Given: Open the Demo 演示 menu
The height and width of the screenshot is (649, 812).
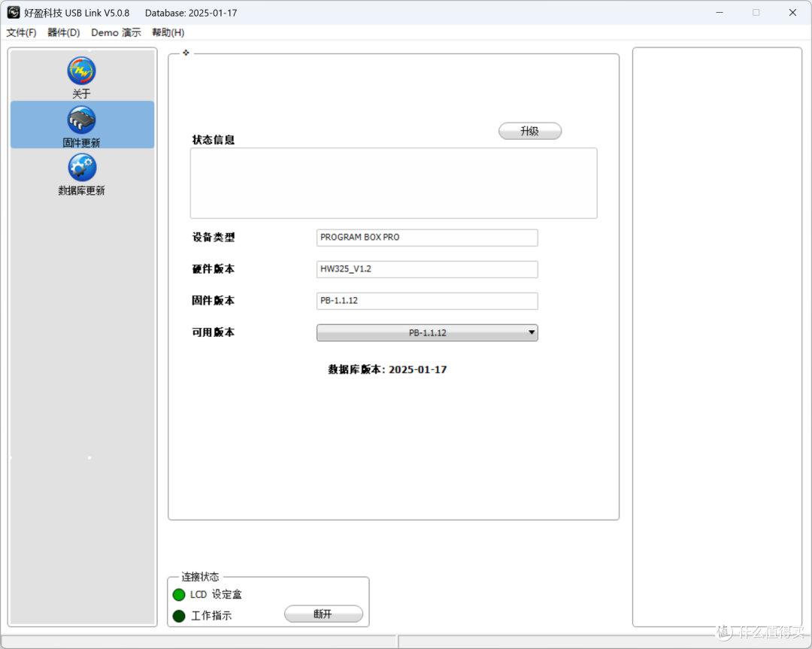Looking at the screenshot, I should [x=116, y=32].
